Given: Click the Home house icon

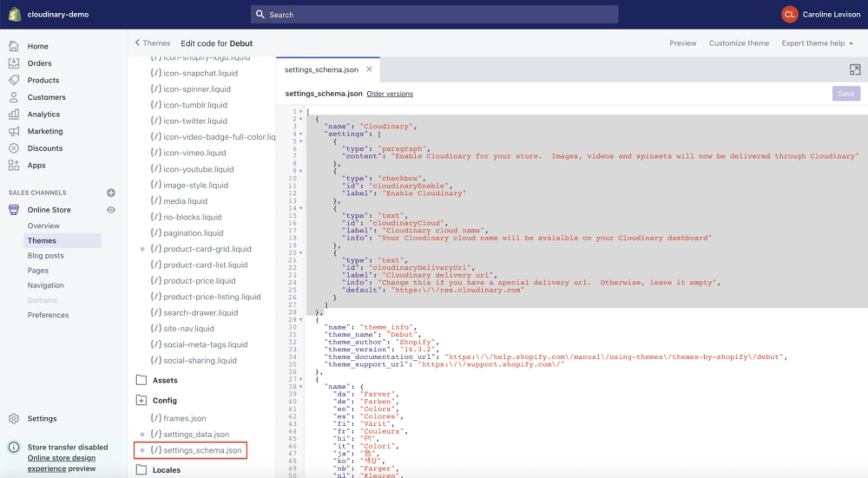Looking at the screenshot, I should point(14,46).
